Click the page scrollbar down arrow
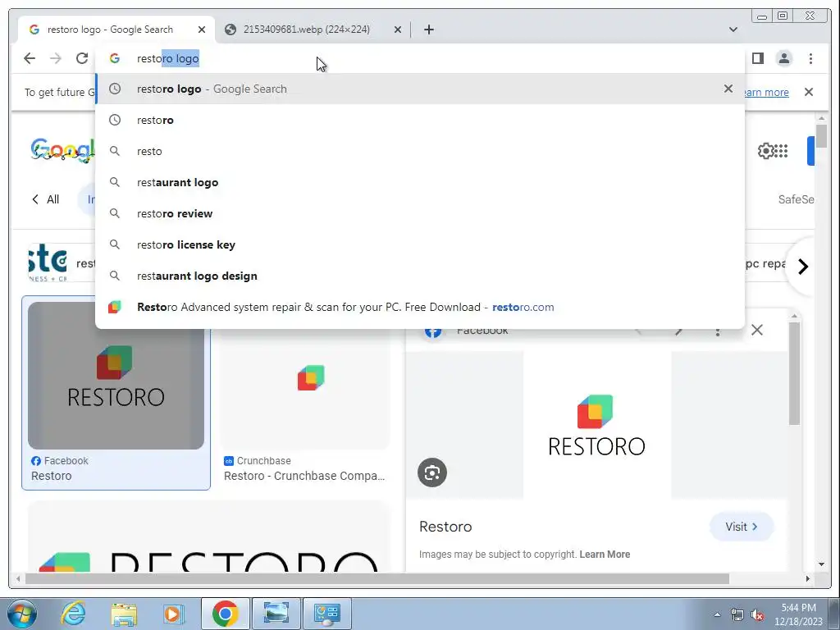840x630 pixels. coord(822,564)
